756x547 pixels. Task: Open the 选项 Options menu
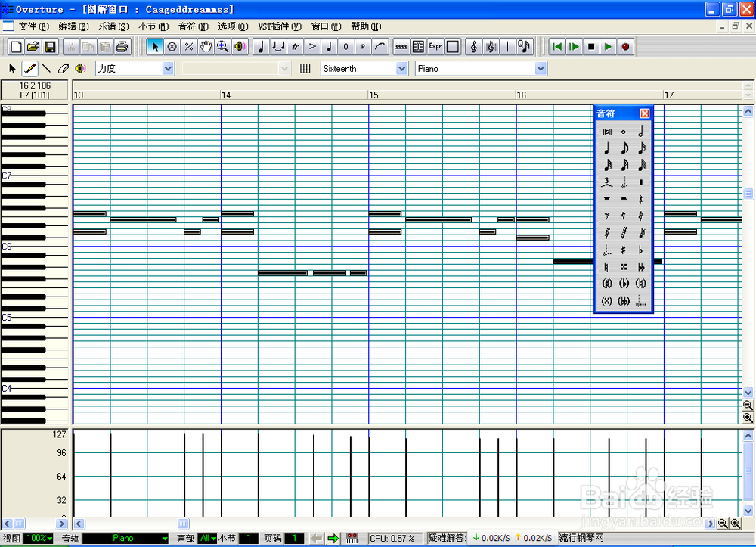click(233, 26)
